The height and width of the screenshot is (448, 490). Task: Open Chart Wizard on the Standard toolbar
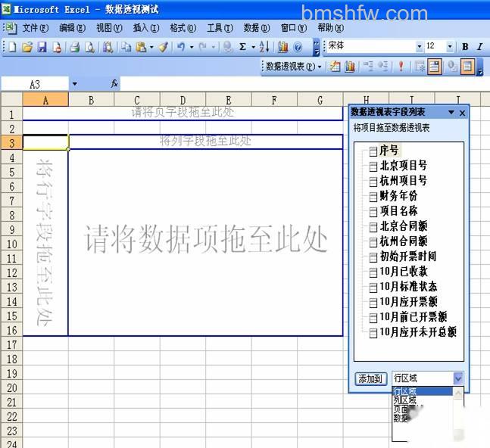tap(282, 48)
